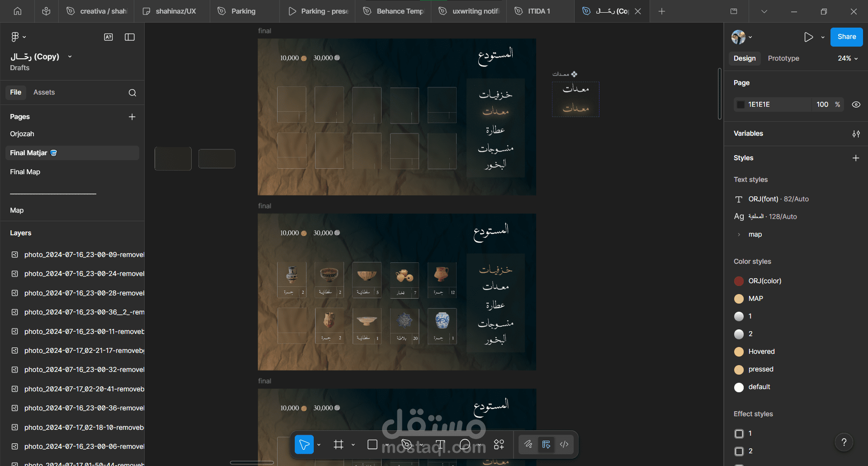
Task: Toggle page background visibility eye icon
Action: click(x=856, y=105)
